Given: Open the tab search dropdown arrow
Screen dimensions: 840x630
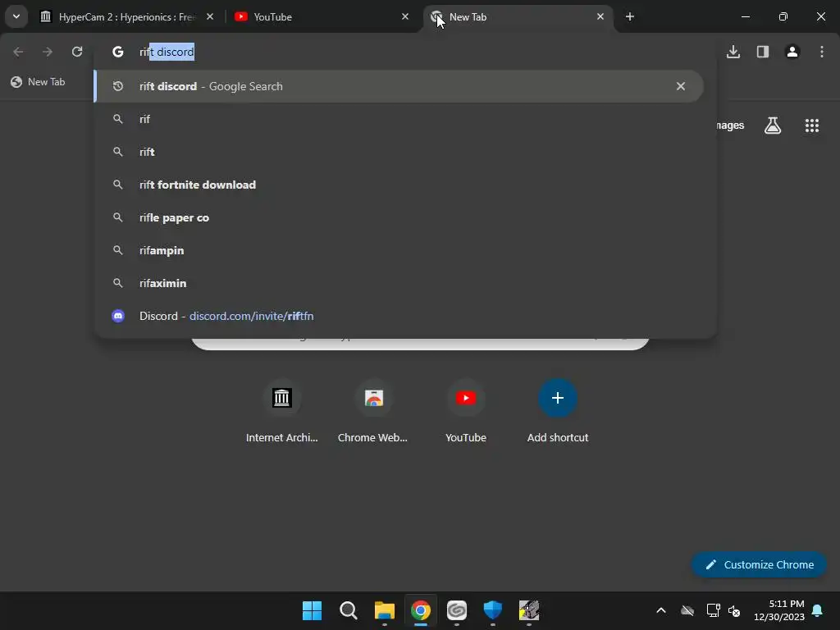Looking at the screenshot, I should [16, 16].
